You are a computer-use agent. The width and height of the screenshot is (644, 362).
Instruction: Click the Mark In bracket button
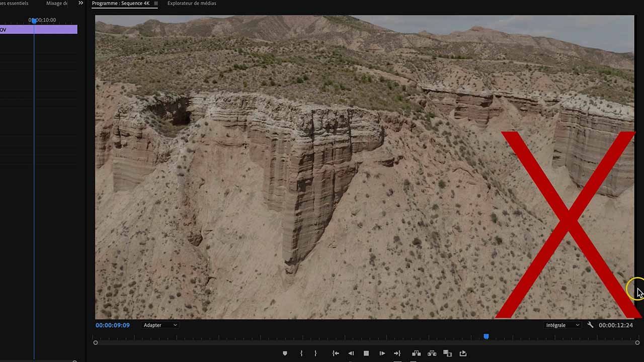(301, 353)
